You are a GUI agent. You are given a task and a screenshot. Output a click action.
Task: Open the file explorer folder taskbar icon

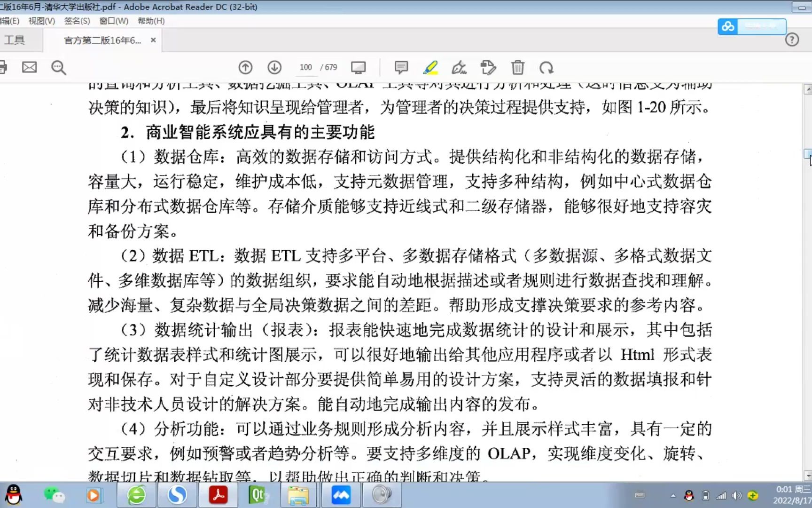pyautogui.click(x=299, y=495)
